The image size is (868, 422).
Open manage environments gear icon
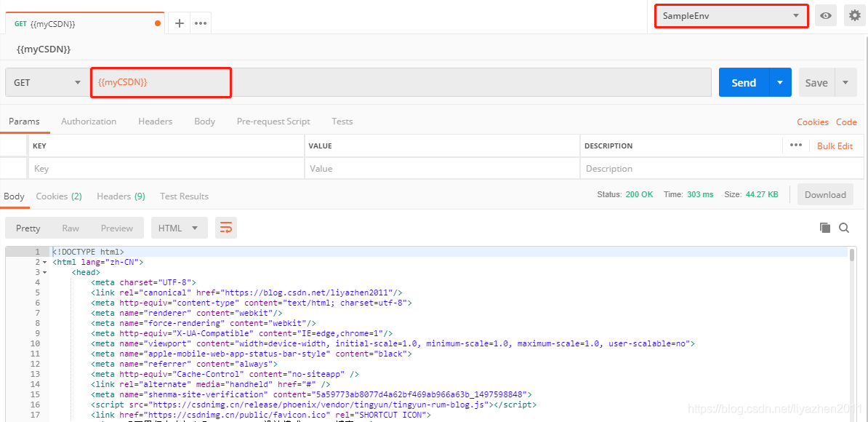pyautogui.click(x=855, y=16)
